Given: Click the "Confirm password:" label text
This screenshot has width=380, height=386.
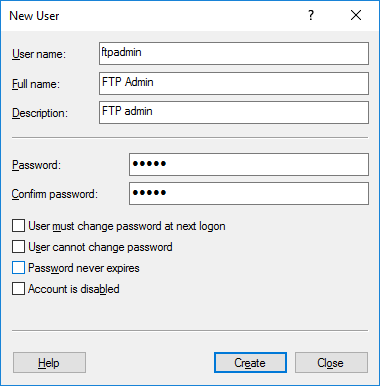Looking at the screenshot, I should [55, 194].
